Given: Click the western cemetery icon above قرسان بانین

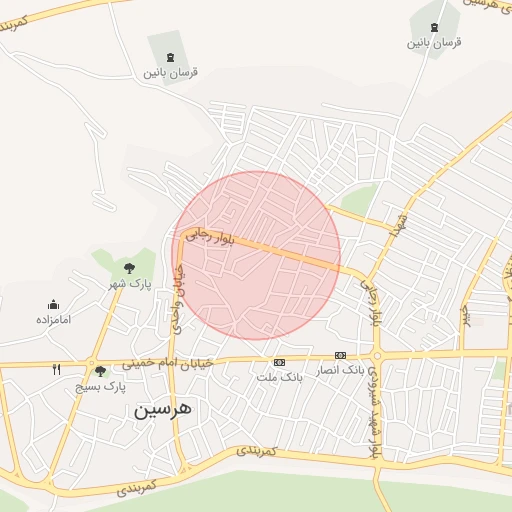Looking at the screenshot, I should tap(170, 58).
